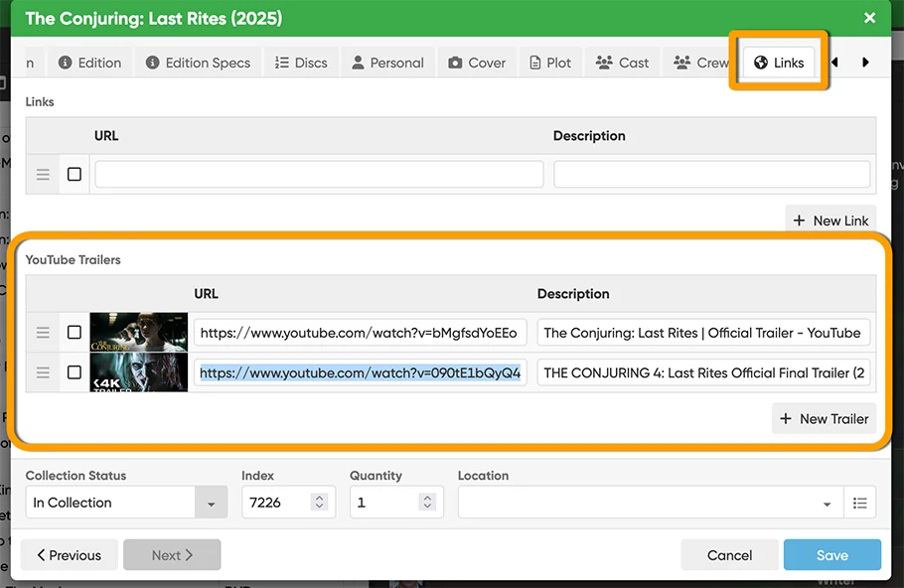Select the Cast tab
Screen dimensions: 904x588
click(622, 63)
